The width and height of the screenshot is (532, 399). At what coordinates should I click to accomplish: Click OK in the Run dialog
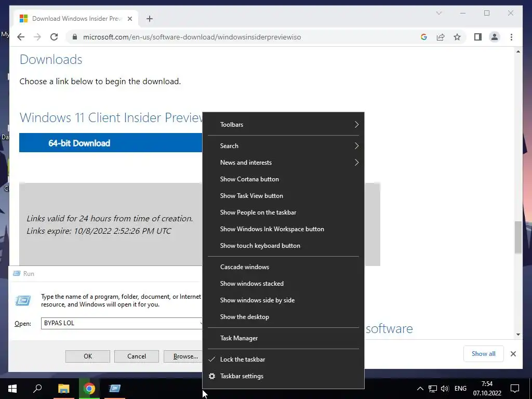(87, 356)
